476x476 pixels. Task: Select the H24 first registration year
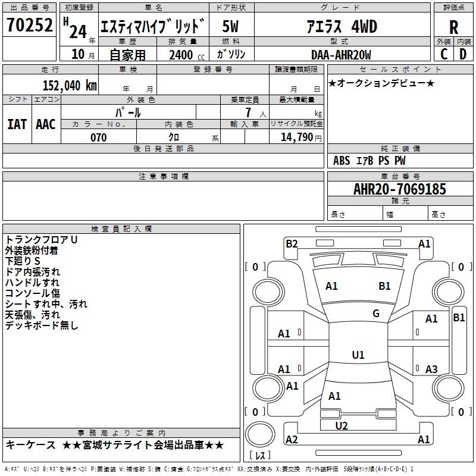click(x=76, y=28)
